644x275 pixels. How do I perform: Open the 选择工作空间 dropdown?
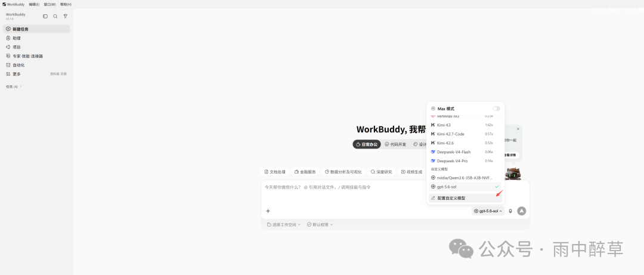284,225
